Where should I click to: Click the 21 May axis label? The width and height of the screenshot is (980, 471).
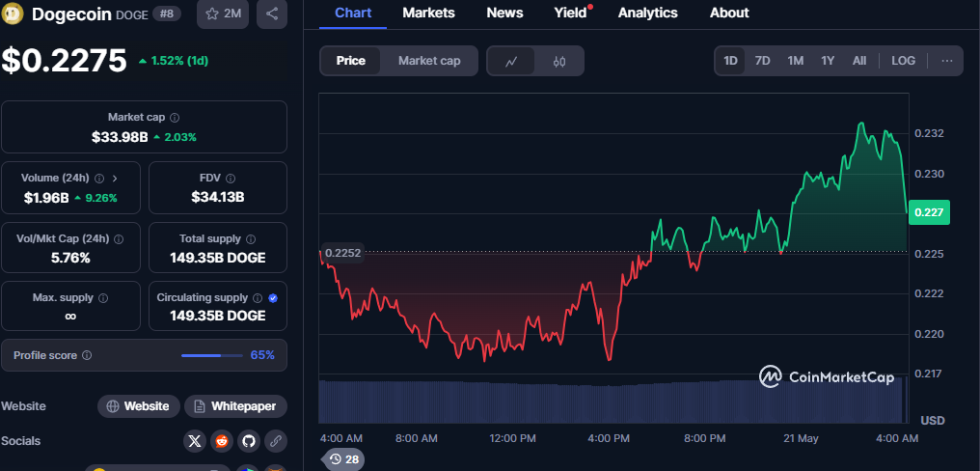(x=801, y=438)
